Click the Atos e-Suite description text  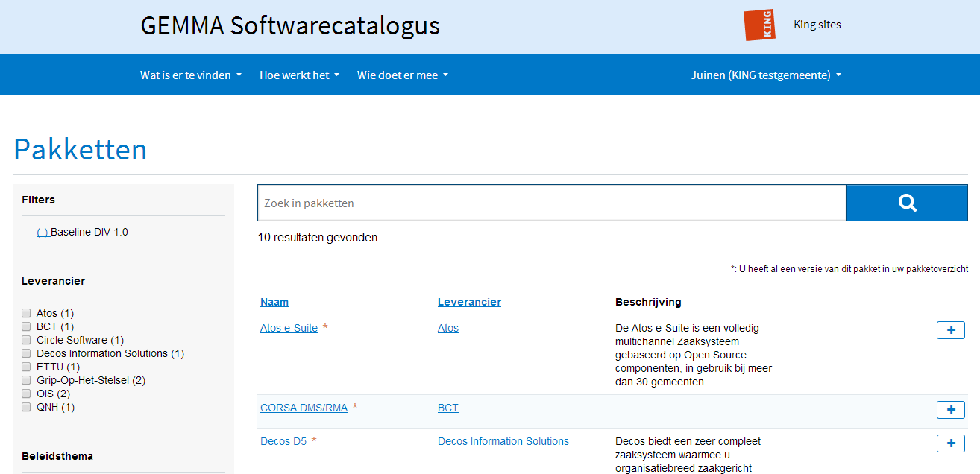(x=694, y=355)
